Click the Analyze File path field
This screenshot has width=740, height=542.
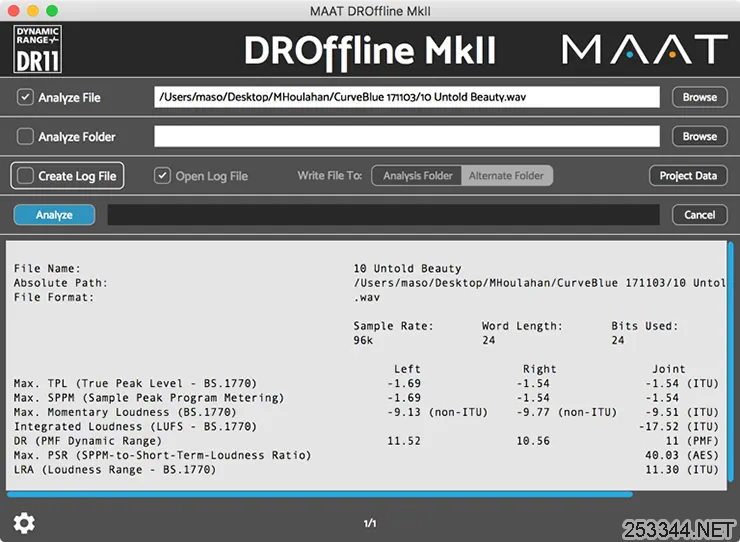(407, 97)
